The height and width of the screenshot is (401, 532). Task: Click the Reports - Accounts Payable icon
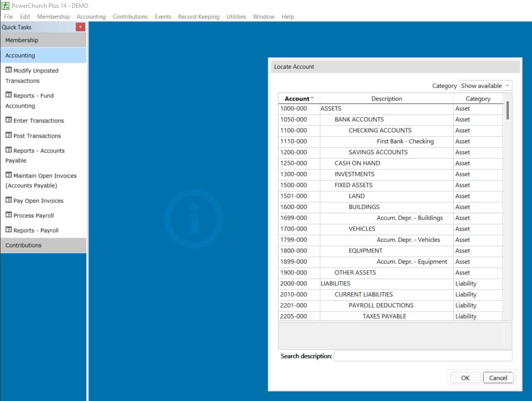point(8,150)
